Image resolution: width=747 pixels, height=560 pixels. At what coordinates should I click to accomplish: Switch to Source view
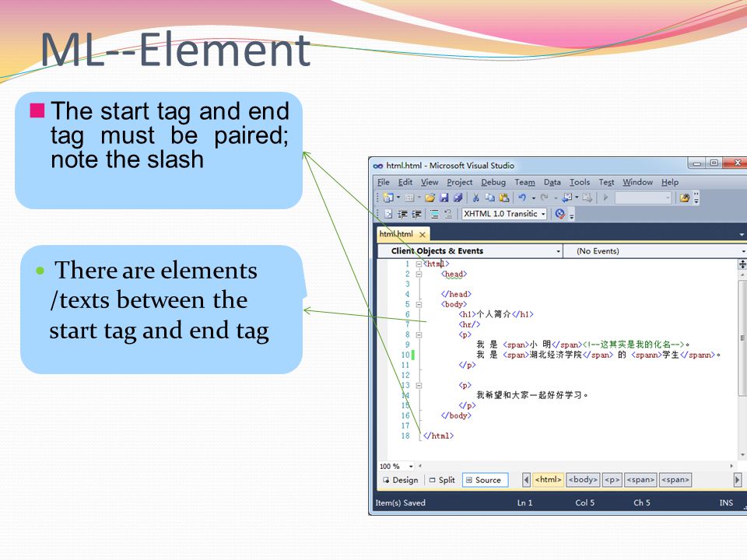coord(485,480)
